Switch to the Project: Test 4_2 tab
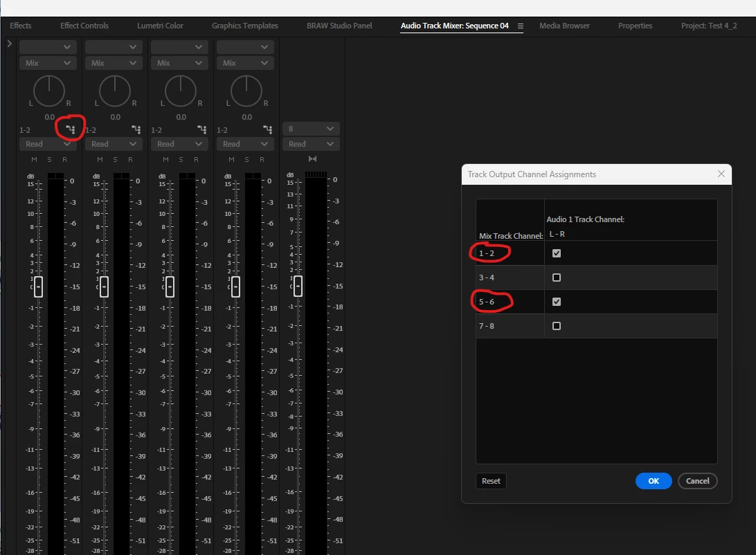This screenshot has height=555, width=756. point(709,26)
